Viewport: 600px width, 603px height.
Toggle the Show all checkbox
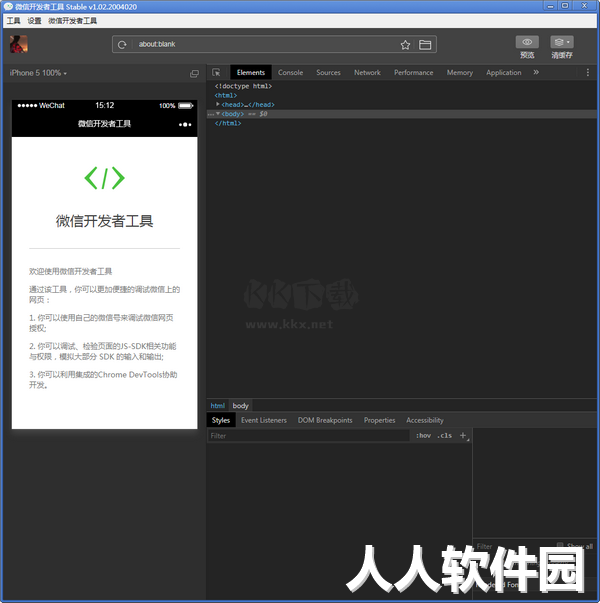560,546
